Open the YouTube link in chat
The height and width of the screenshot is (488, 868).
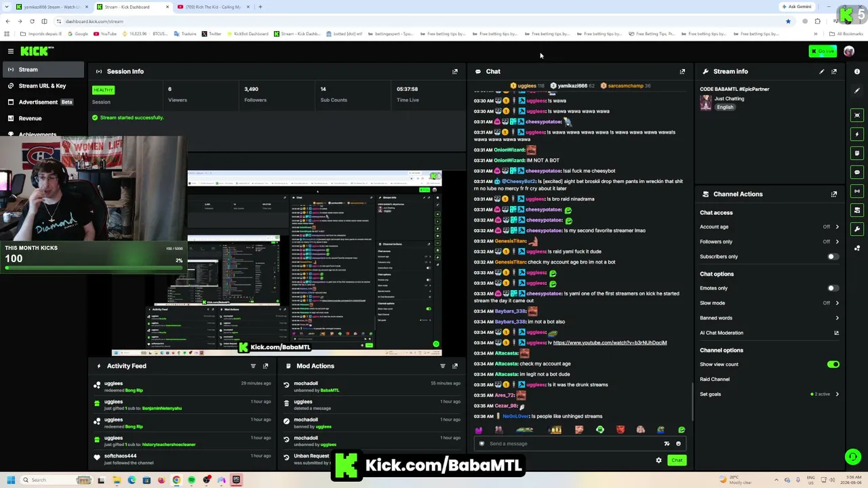pos(610,343)
